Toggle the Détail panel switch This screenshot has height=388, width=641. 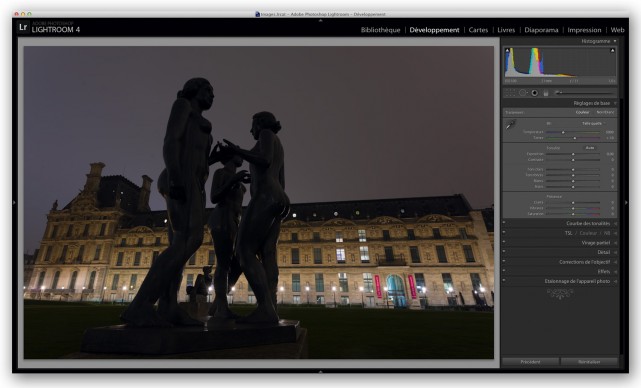[x=504, y=252]
